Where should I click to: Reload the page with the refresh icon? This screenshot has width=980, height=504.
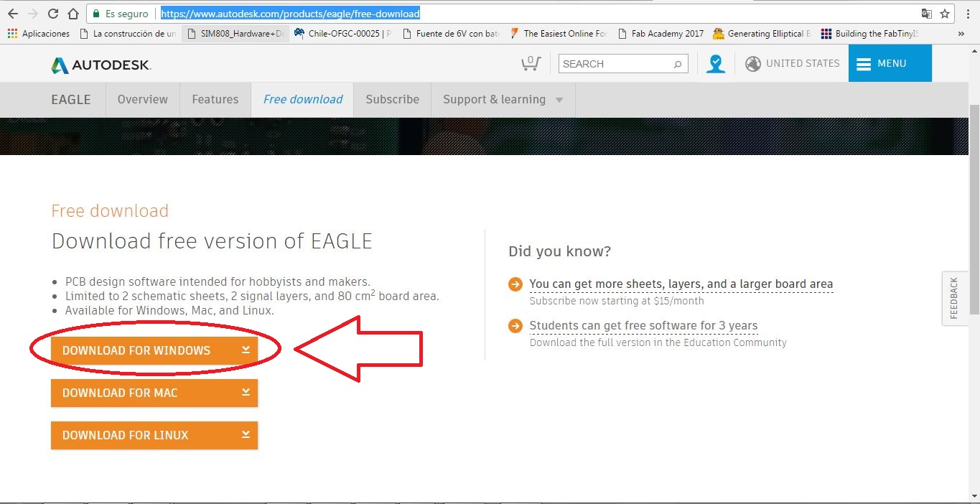tap(53, 14)
